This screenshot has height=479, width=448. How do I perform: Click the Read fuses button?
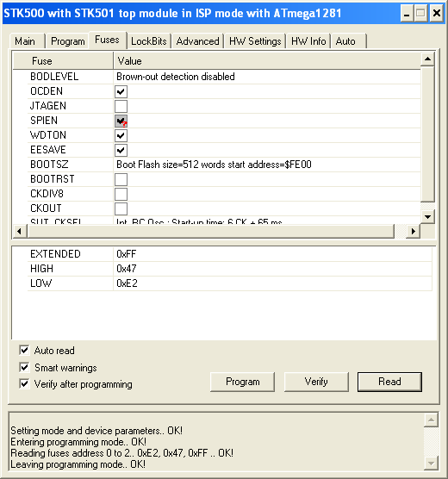tap(389, 382)
